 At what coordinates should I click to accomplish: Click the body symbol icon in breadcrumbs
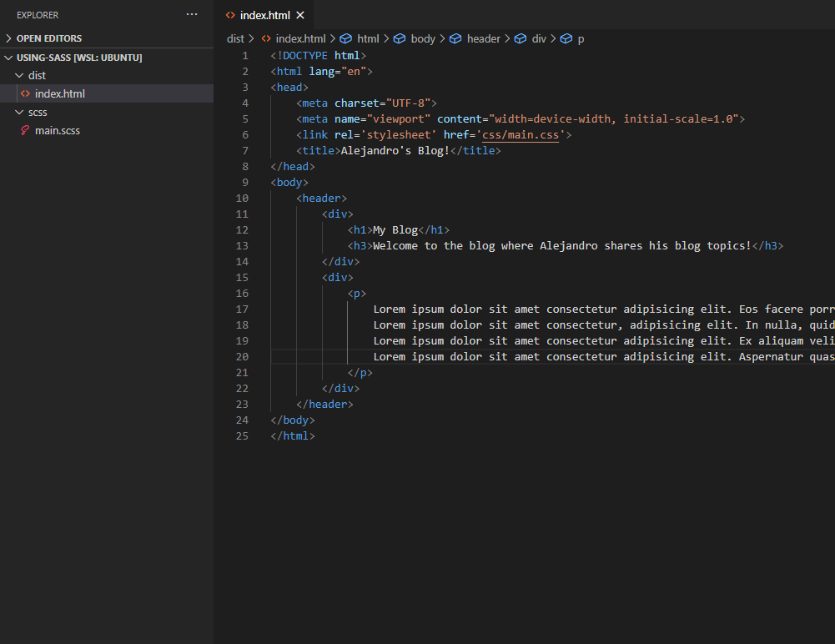click(399, 38)
